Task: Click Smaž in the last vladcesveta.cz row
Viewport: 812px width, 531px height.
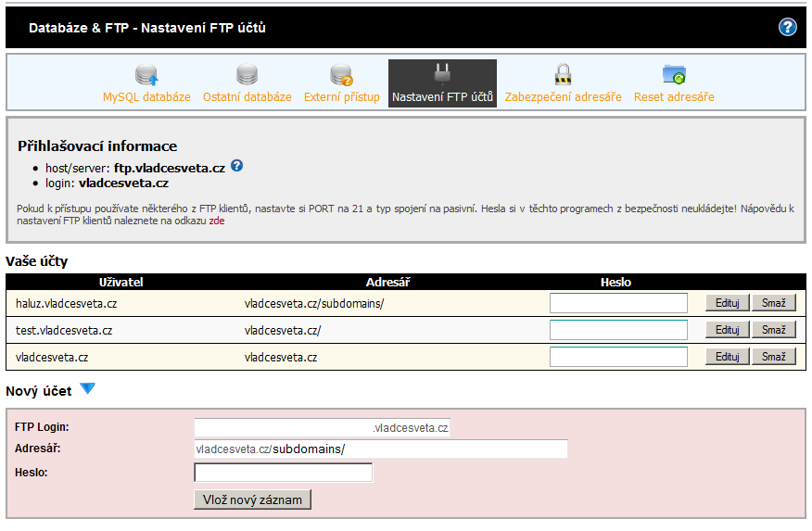Action: (x=773, y=357)
